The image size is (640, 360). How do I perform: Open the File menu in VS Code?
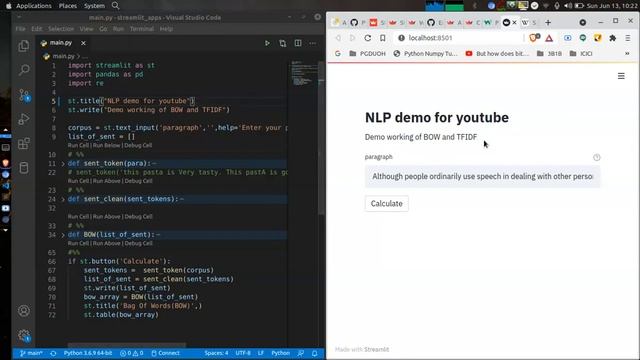pyautogui.click(x=20, y=29)
